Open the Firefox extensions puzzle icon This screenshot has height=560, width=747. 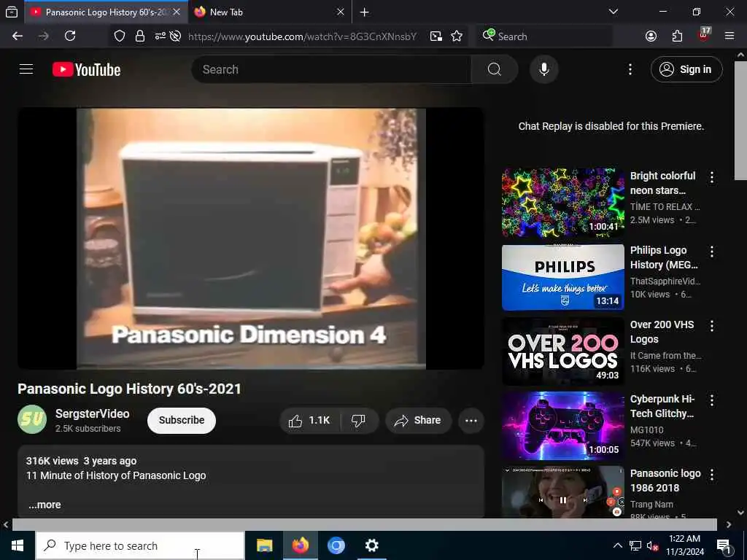click(x=677, y=36)
